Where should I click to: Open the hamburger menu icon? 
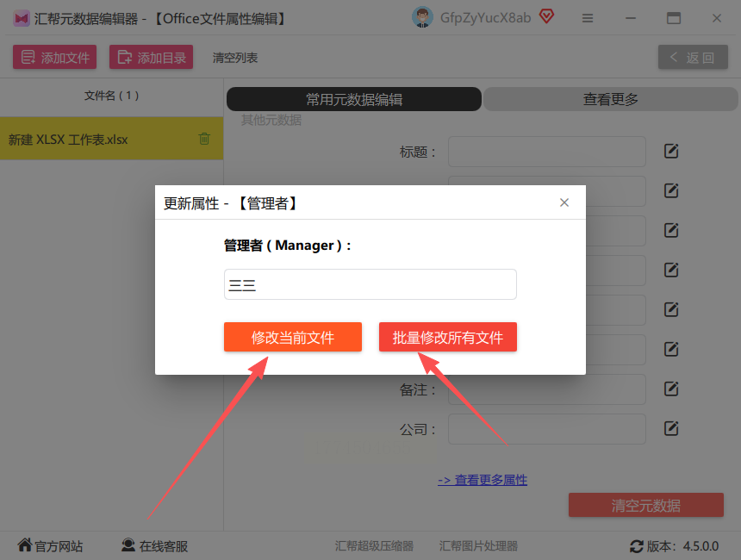pyautogui.click(x=588, y=18)
